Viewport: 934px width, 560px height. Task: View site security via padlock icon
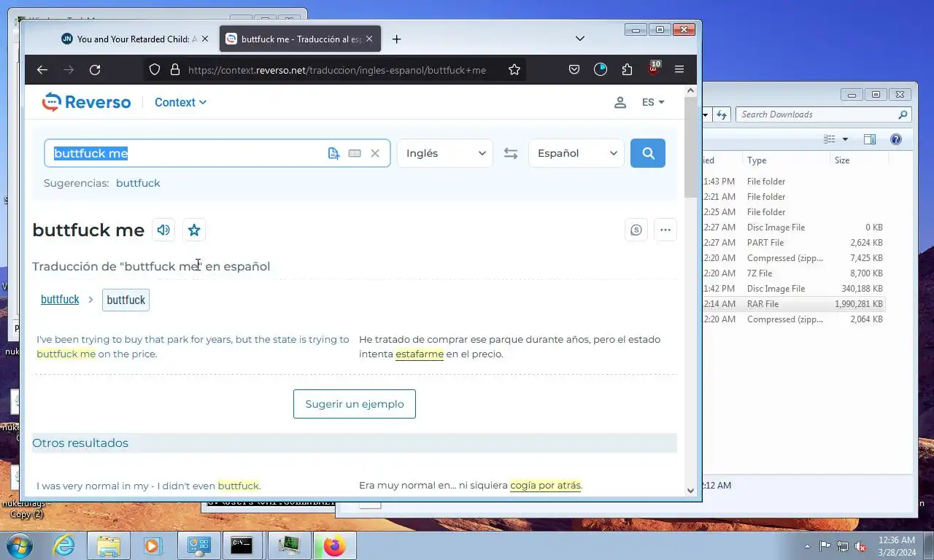click(174, 70)
